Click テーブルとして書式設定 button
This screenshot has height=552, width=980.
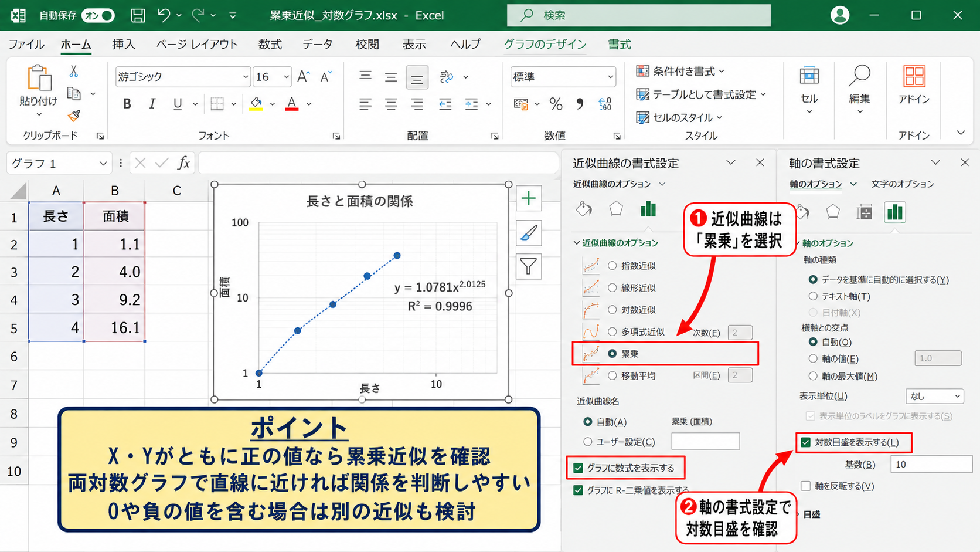701,94
